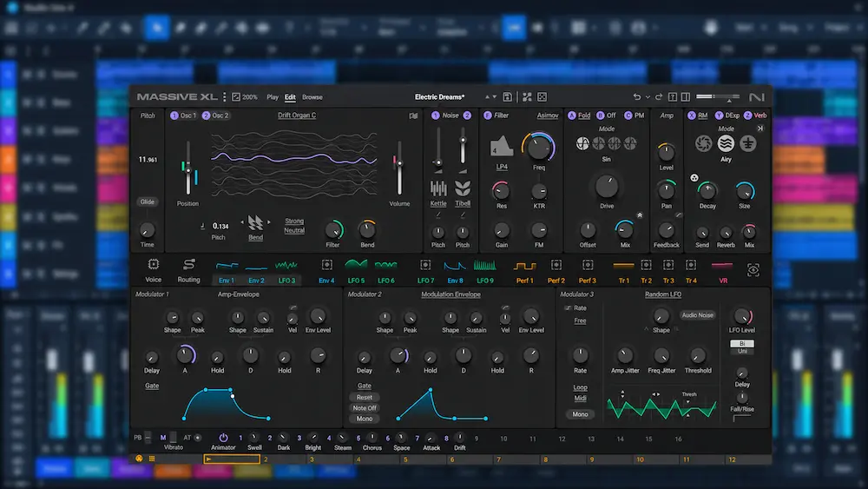
Task: Click the wavetable Position slider
Action: coord(188,169)
